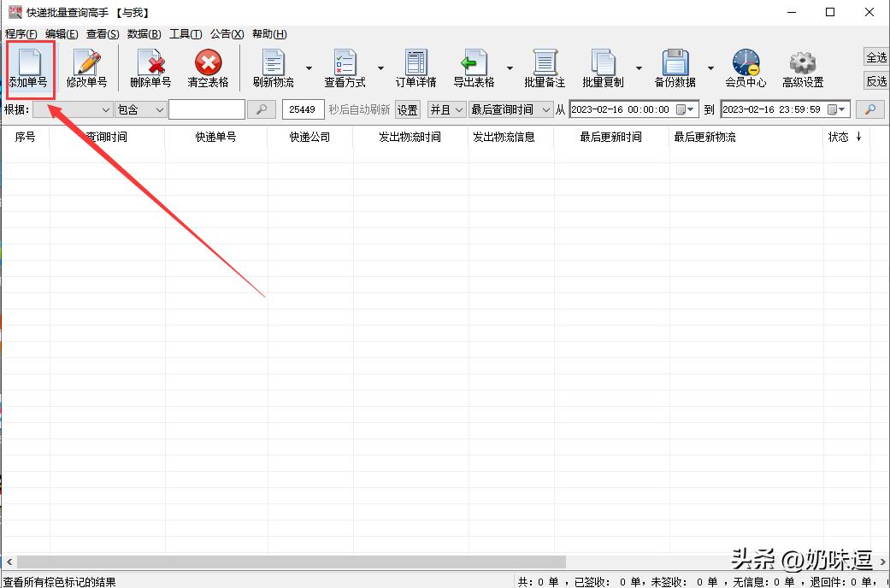Click status bar 未签收 count
This screenshot has height=588, width=890.
click(686, 582)
